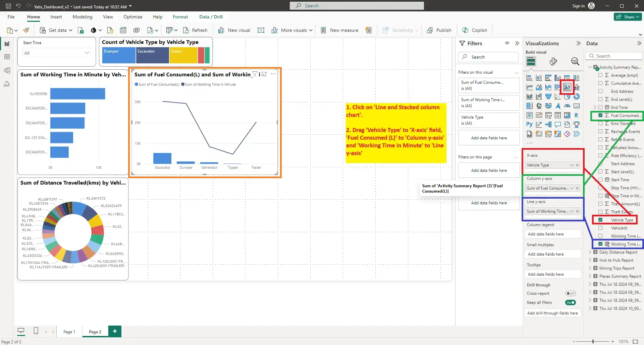This screenshot has width=644, height=345.
Task: Collapse the Filters pane with double chevron
Action: [x=517, y=43]
